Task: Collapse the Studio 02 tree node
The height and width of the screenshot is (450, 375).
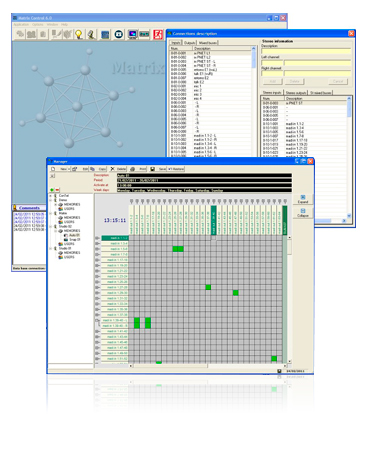Action: [51, 226]
